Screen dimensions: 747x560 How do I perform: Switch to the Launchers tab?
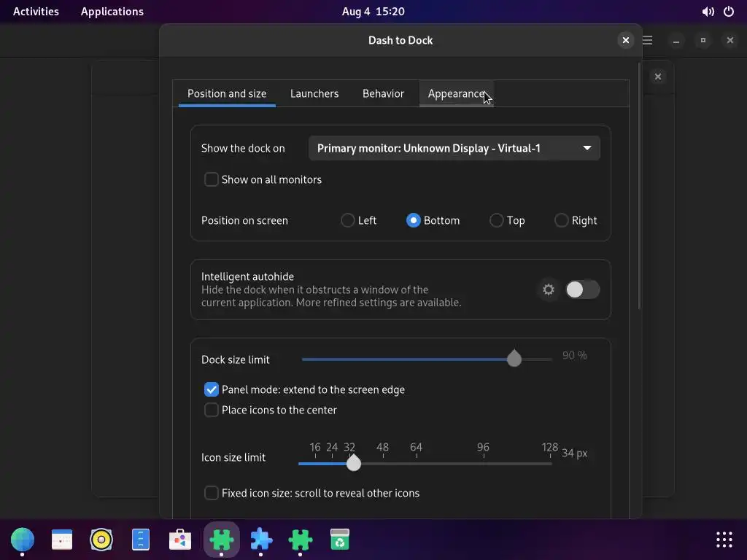pos(314,94)
